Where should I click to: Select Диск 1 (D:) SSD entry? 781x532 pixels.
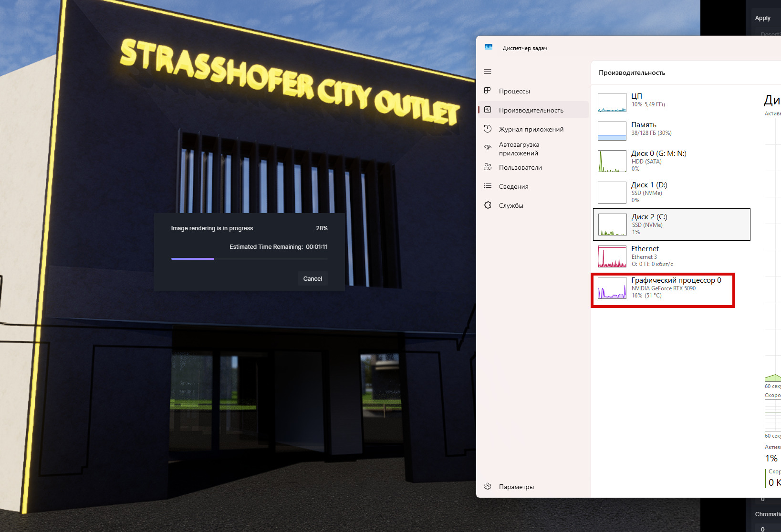(x=672, y=192)
